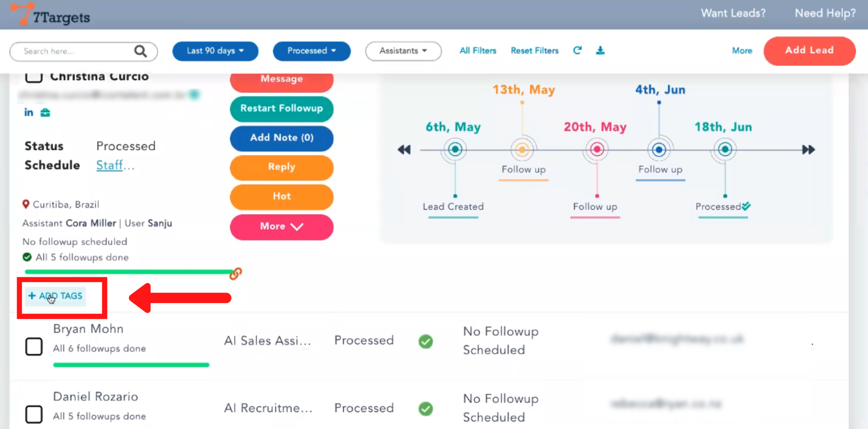Tick the Daniel Rozario checkbox
This screenshot has height=429, width=868.
point(34,414)
